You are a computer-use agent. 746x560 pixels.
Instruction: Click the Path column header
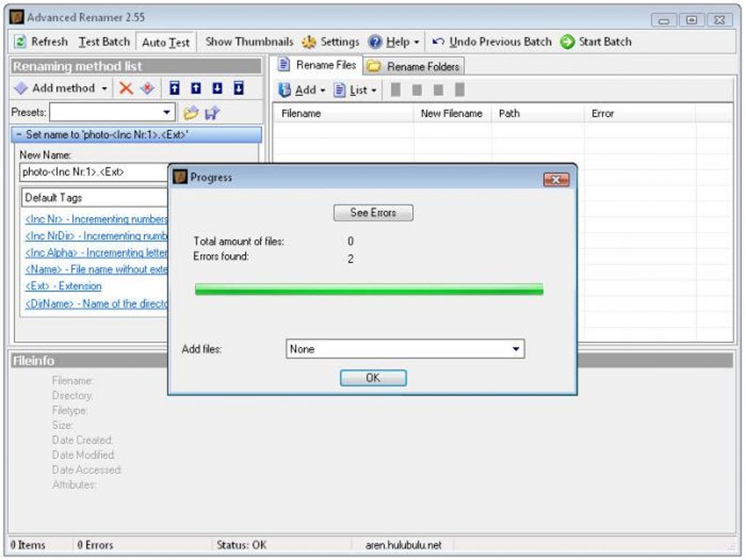click(538, 113)
